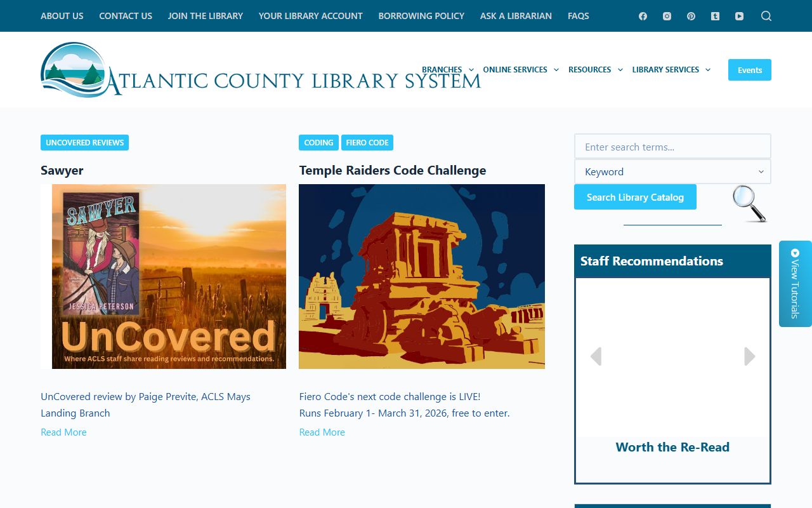Open Ask a Librarian
This screenshot has width=812, height=508.
(516, 16)
